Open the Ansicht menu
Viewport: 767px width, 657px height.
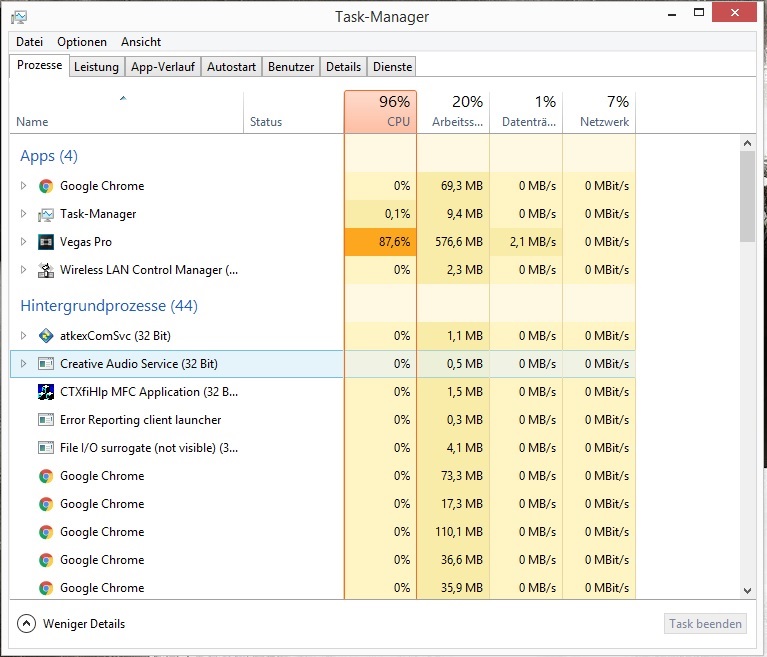[141, 42]
